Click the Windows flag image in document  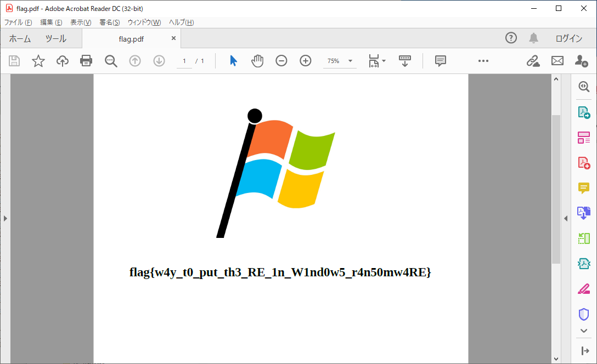click(x=275, y=173)
